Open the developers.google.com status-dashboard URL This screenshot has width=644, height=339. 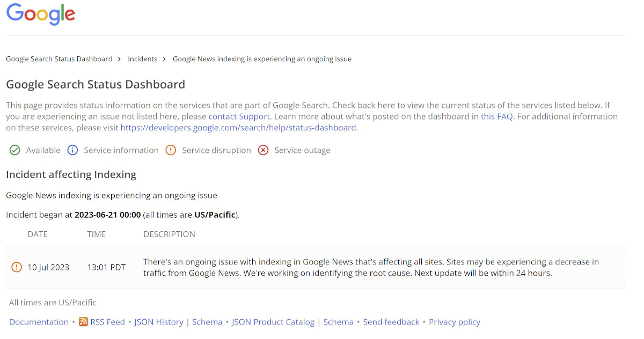pyautogui.click(x=239, y=127)
